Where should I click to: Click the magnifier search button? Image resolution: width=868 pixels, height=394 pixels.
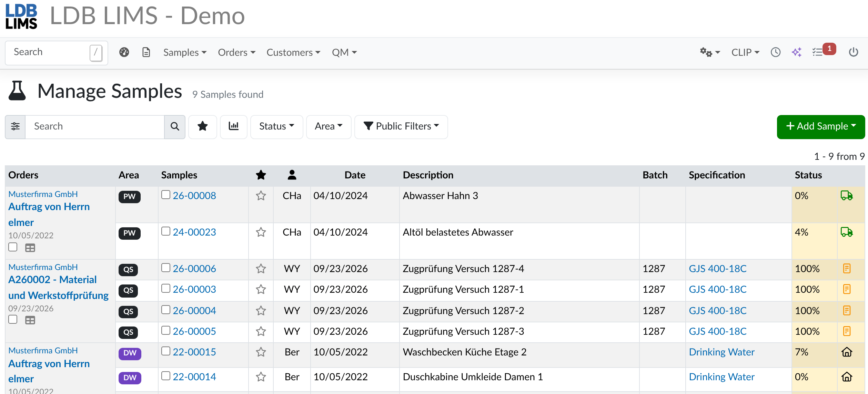[175, 126]
